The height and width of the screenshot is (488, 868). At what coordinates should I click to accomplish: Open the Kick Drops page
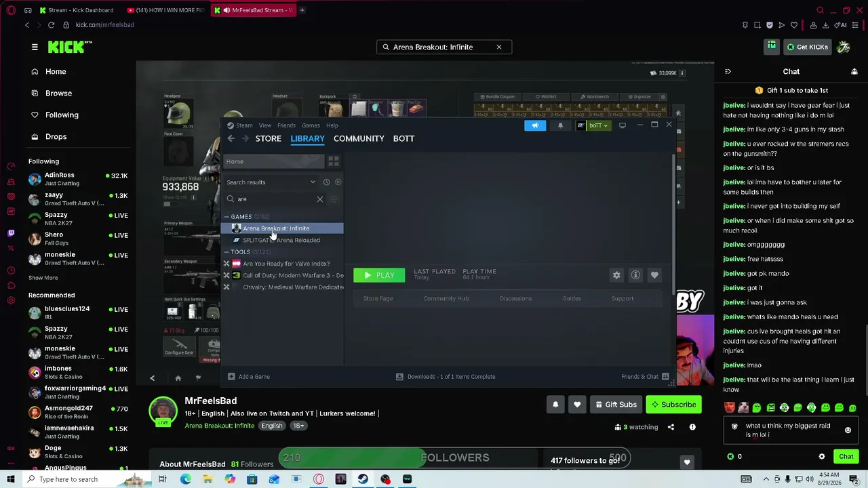(x=56, y=136)
